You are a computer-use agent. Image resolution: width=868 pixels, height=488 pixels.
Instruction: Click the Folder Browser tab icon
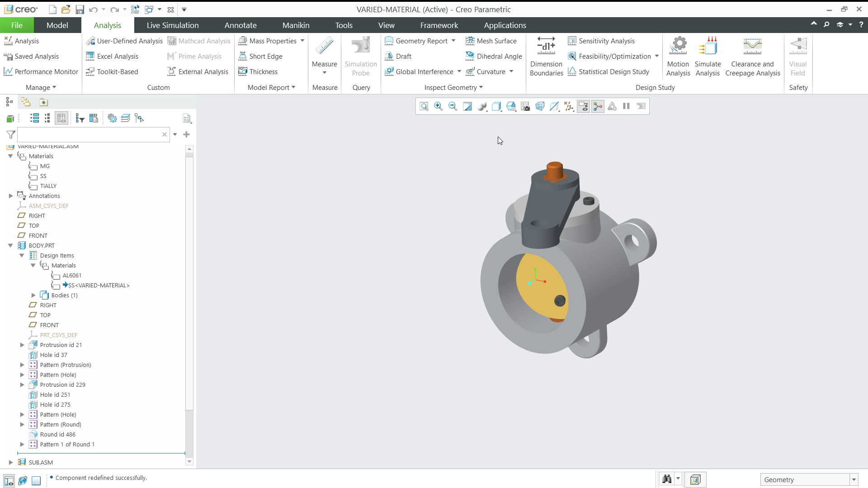point(26,102)
